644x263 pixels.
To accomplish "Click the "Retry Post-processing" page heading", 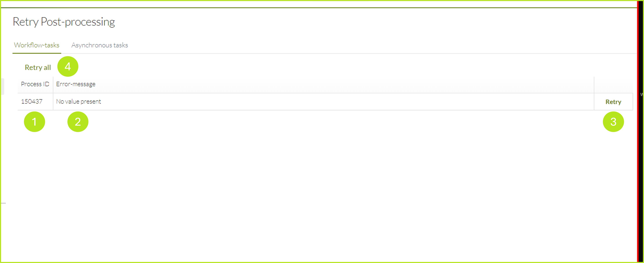I will [x=64, y=22].
